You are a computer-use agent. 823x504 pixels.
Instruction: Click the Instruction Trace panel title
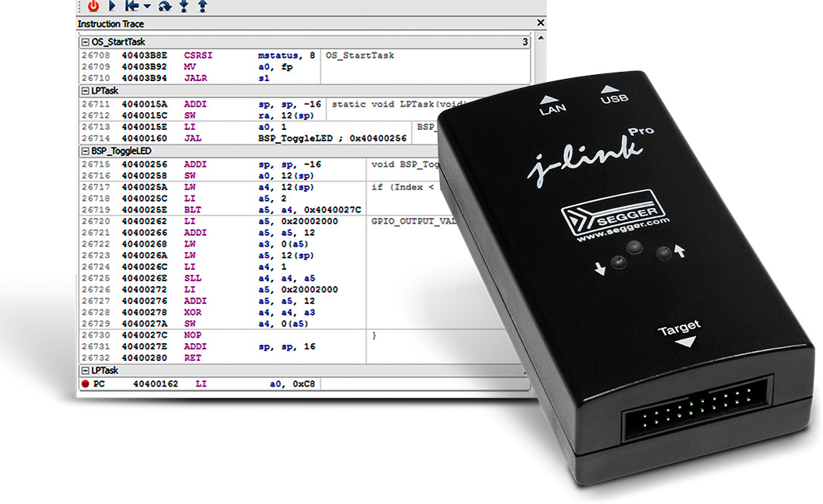pos(111,24)
